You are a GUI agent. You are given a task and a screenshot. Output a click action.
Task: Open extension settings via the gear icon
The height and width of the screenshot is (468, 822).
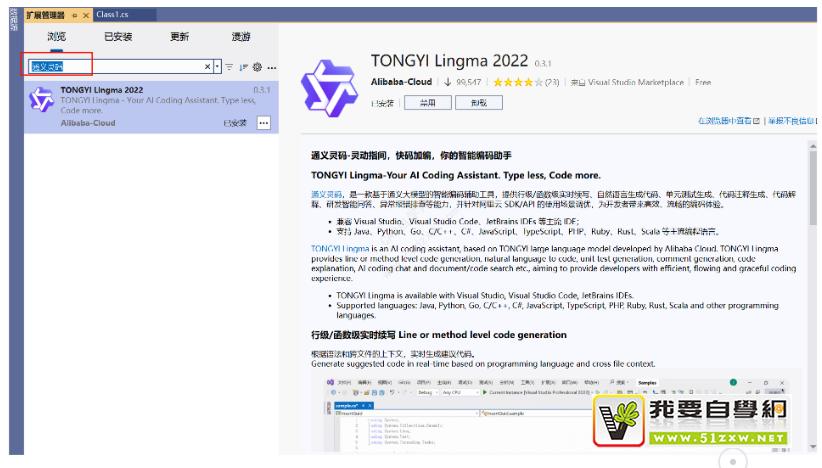[x=257, y=67]
